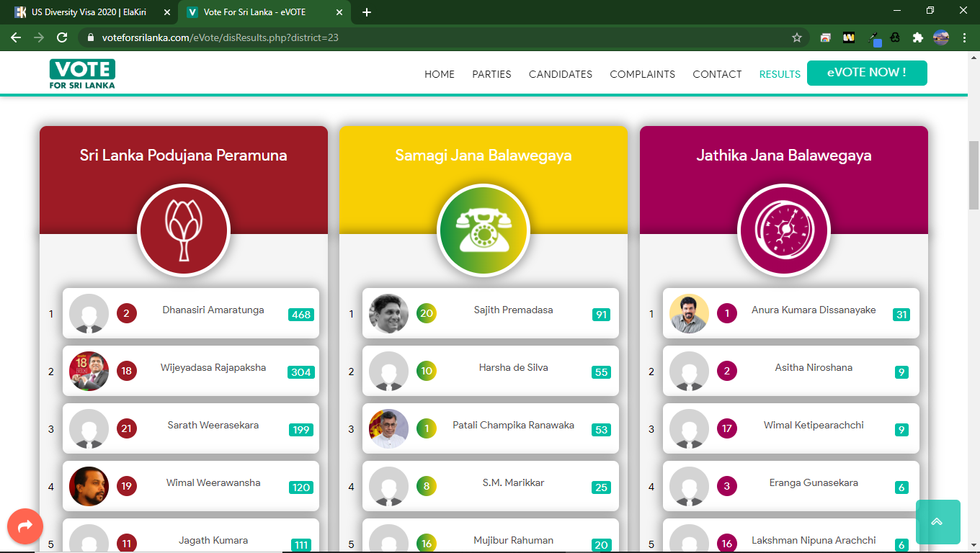The image size is (980, 553).
Task: Click the name Eranga Gunasekara
Action: click(814, 483)
